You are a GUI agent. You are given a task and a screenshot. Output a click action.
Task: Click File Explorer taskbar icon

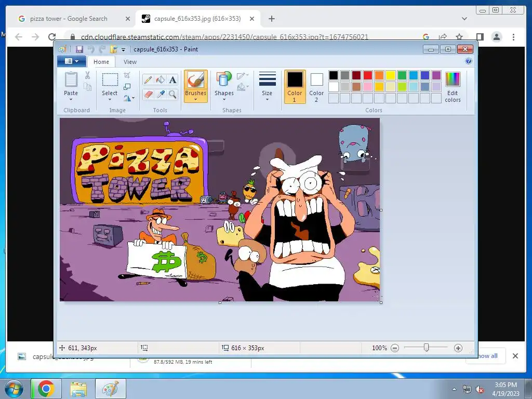[x=78, y=389]
